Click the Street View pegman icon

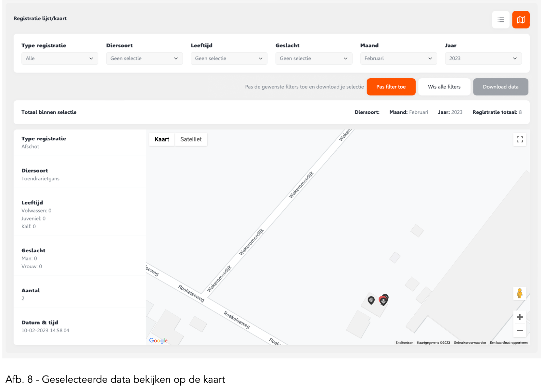[520, 293]
